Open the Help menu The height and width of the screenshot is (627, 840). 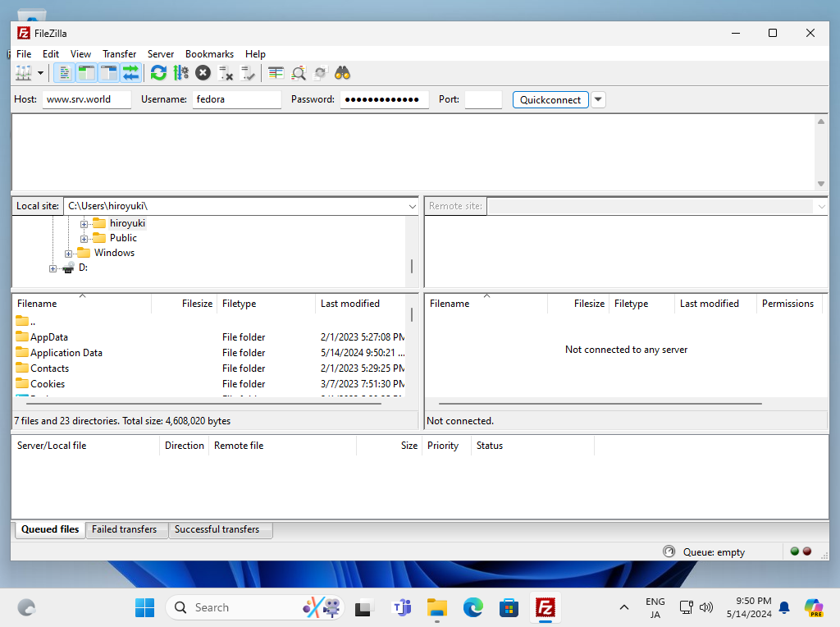click(x=256, y=54)
